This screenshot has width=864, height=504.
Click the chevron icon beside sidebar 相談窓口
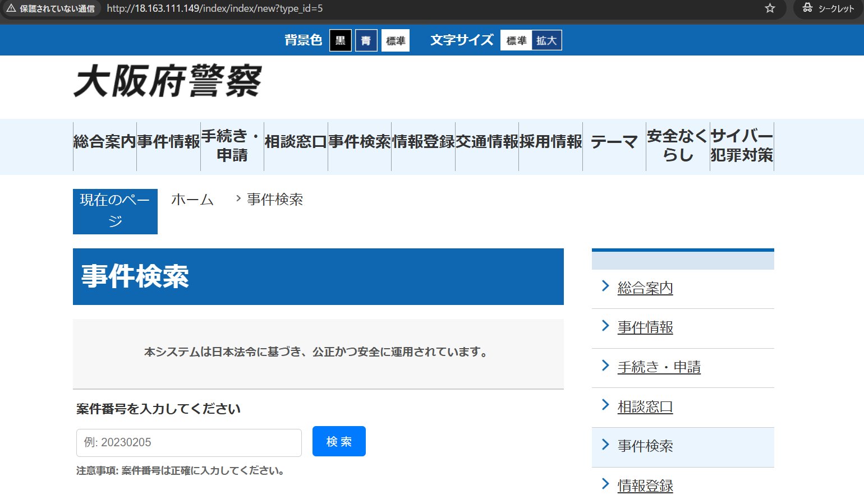coord(605,405)
